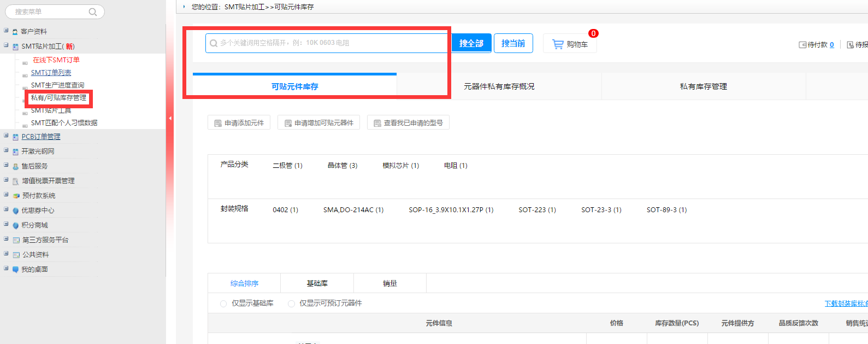
Task: Click the 申请添加元件 icon
Action: (x=218, y=124)
